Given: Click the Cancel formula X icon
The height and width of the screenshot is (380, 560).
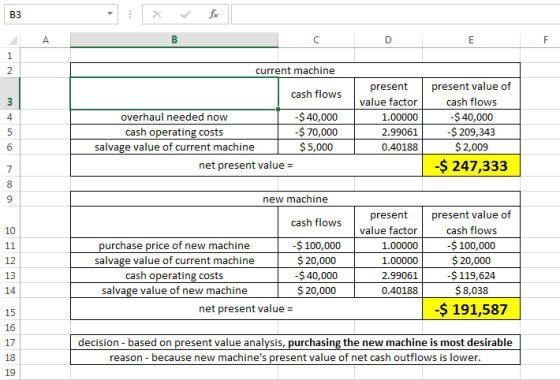Looking at the screenshot, I should pos(156,14).
